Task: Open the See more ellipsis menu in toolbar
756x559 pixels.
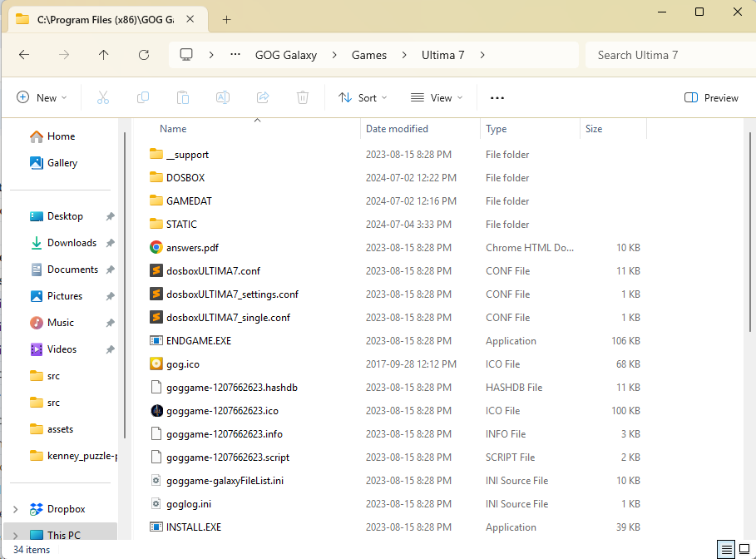Action: [x=497, y=98]
